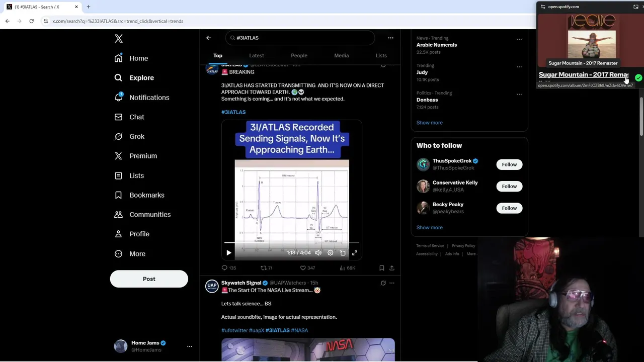Click the Post button
Image resolution: width=644 pixels, height=362 pixels.
(149, 279)
